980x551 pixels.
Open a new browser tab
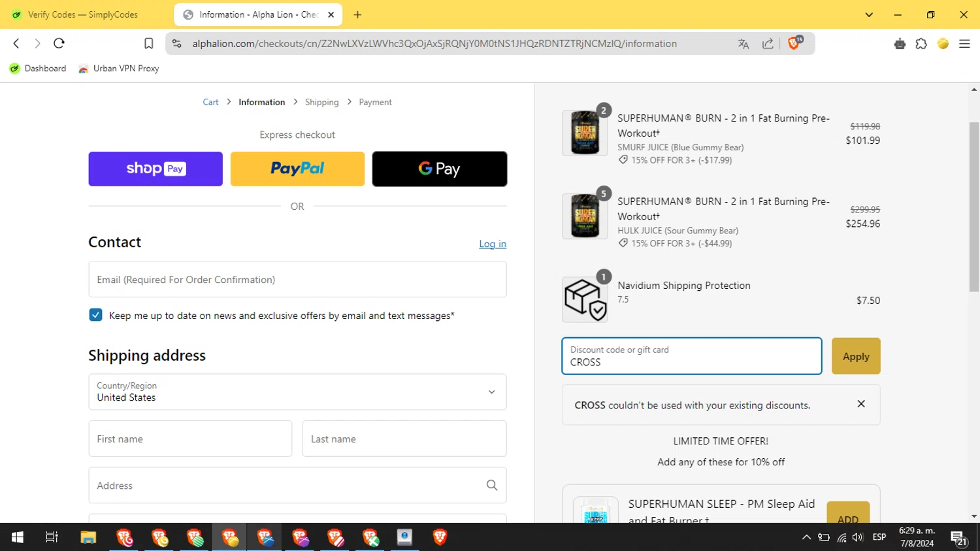click(x=357, y=14)
